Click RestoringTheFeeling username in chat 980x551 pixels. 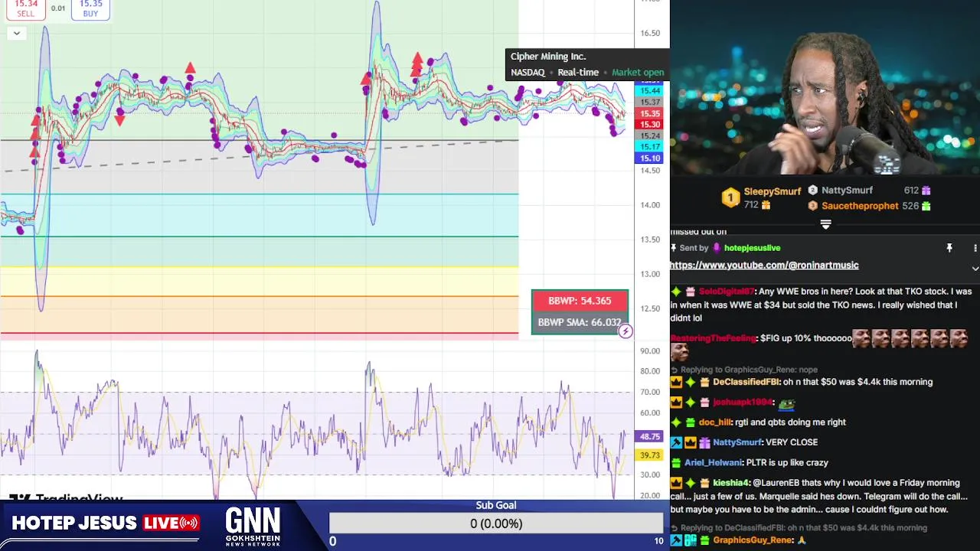click(714, 338)
